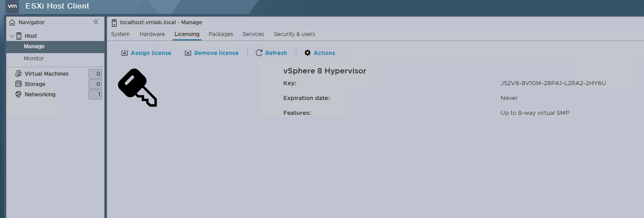Open Networking in navigator
644x218 pixels.
[x=40, y=95]
